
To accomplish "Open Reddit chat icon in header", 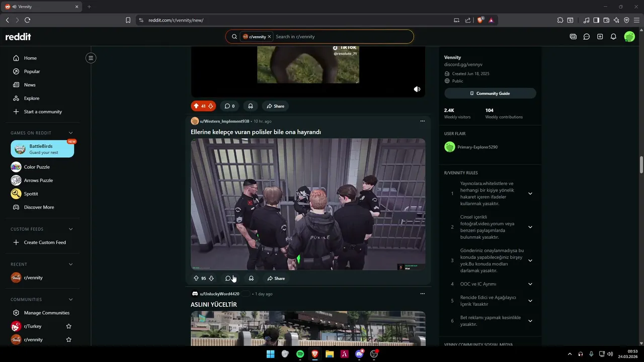I will (587, 37).
